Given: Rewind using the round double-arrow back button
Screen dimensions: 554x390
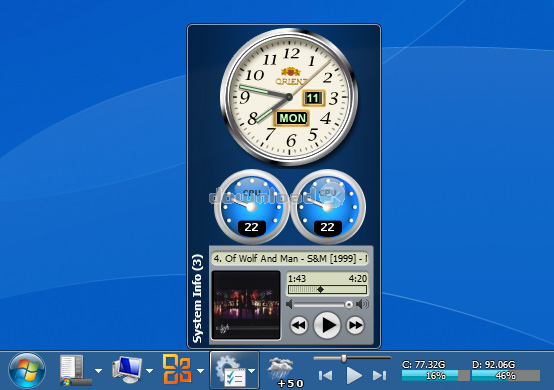Looking at the screenshot, I should tap(299, 325).
